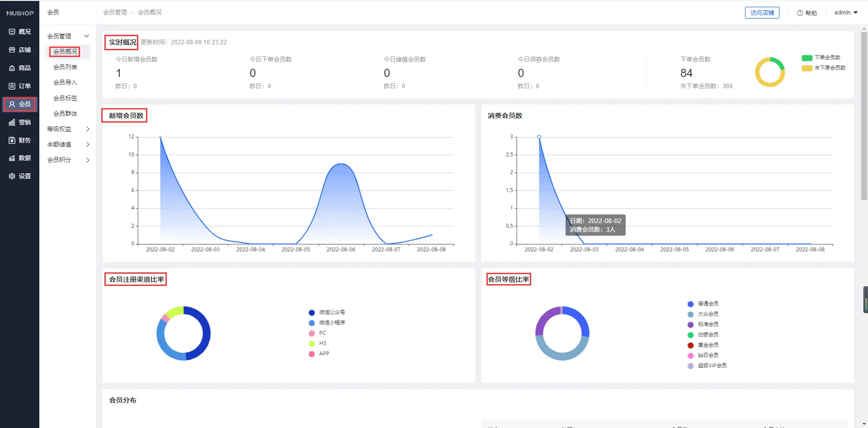Open the 订单 orders icon
The width and height of the screenshot is (868, 428).
12,86
